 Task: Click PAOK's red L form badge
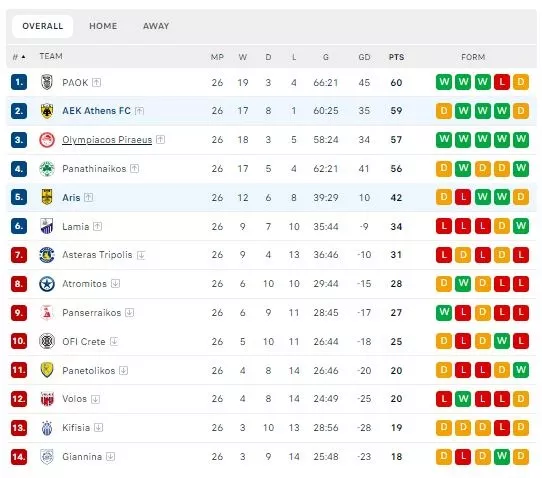pos(502,82)
